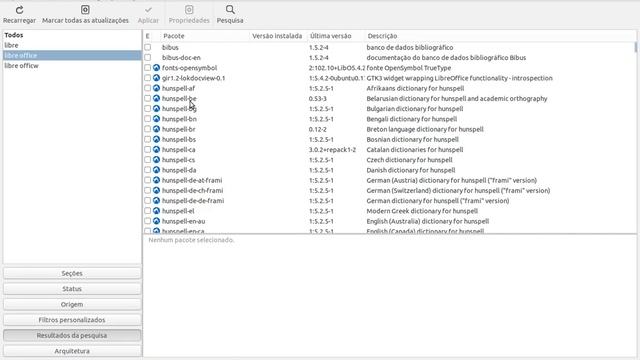Click Ubuntu logo icon beside hunspell-de-ch-frami

click(x=156, y=190)
